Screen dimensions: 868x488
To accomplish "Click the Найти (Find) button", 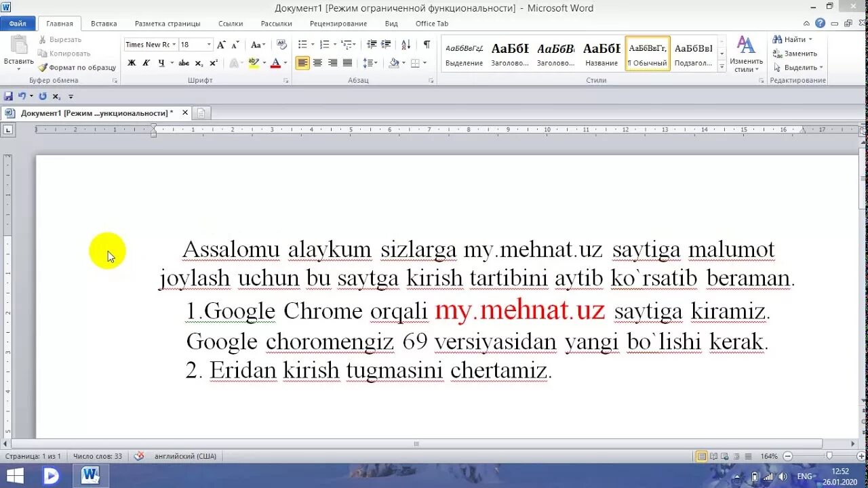I will [793, 39].
